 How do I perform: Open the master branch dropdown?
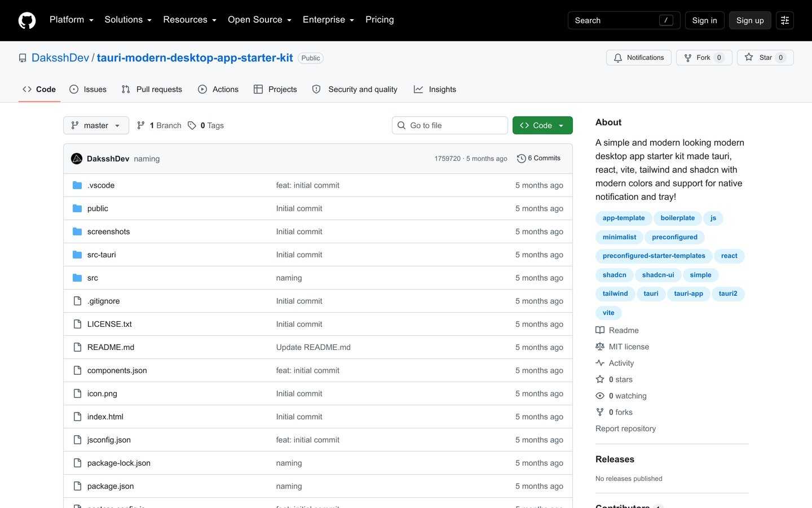click(96, 125)
